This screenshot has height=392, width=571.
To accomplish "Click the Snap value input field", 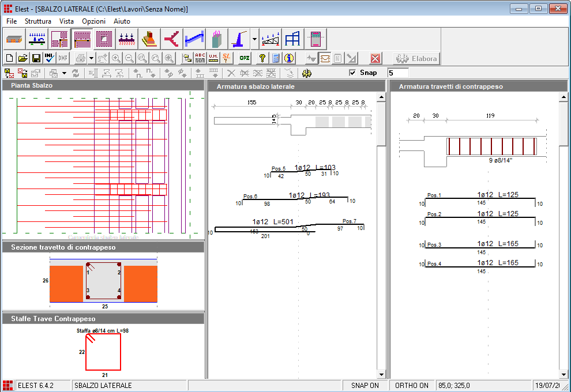I will (397, 73).
